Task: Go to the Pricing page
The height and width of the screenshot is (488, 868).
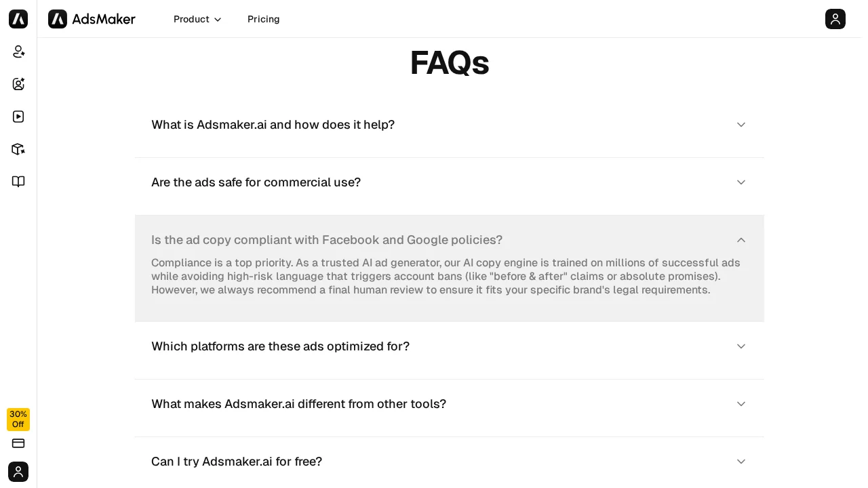Action: point(264,19)
